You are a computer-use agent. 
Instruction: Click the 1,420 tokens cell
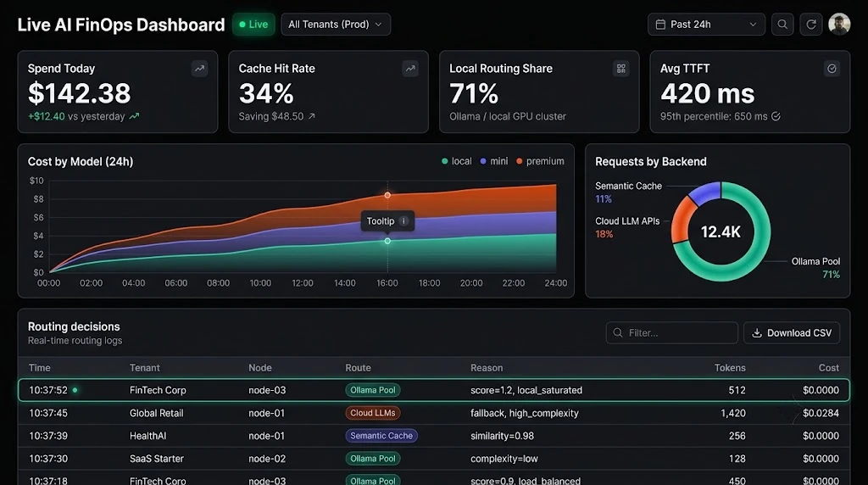pyautogui.click(x=733, y=413)
